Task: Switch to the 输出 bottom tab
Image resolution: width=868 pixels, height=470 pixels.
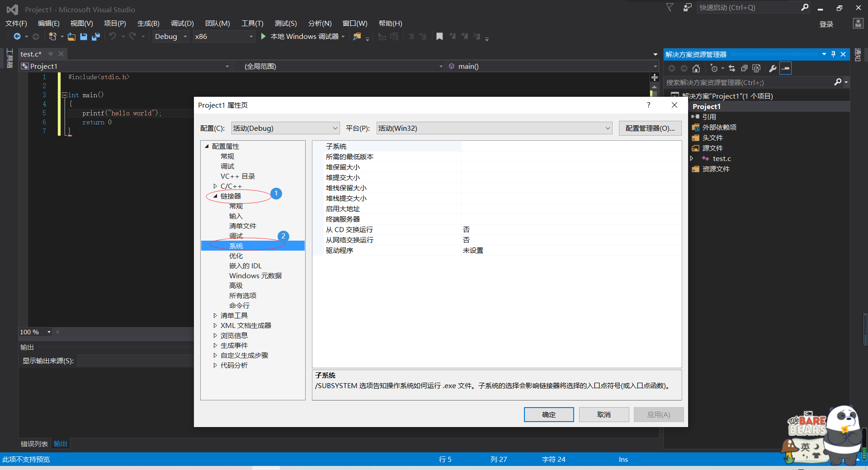Action: pyautogui.click(x=60, y=444)
